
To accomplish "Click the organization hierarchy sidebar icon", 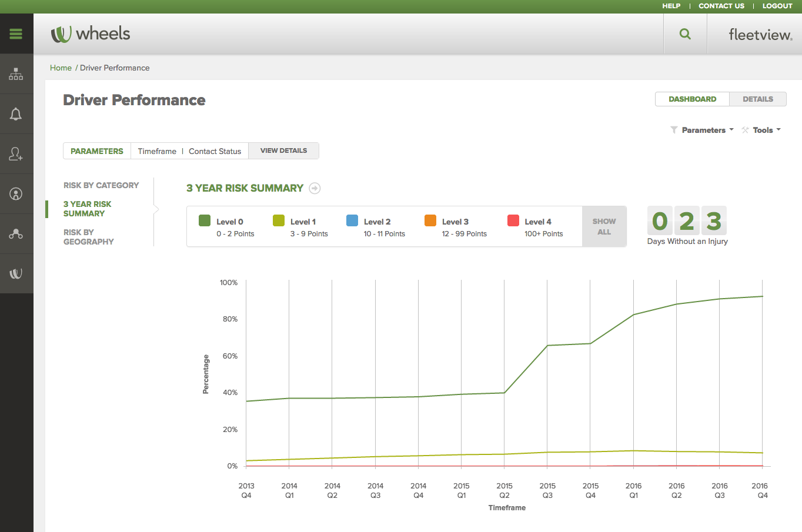I will 16,74.
